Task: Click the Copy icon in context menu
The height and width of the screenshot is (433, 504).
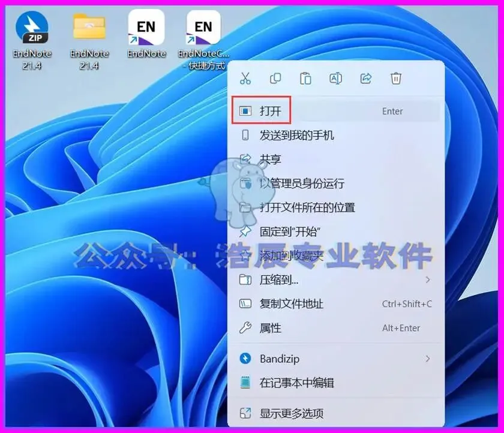Action: (x=275, y=79)
